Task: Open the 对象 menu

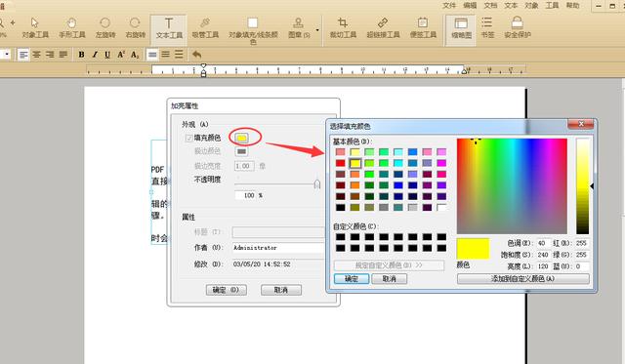Action: [531, 6]
